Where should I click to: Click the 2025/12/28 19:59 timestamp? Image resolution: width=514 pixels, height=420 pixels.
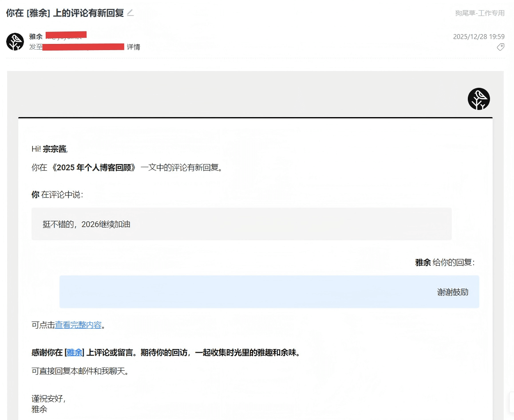(478, 37)
